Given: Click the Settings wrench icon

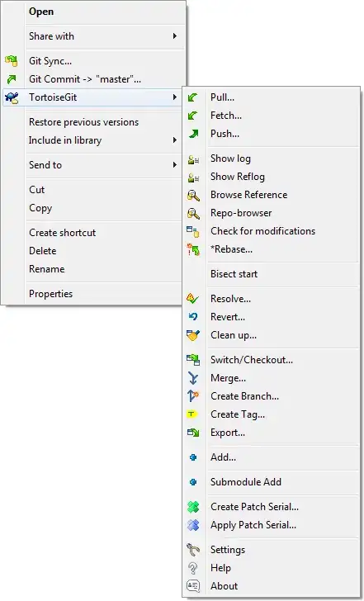Looking at the screenshot, I should point(193,550).
